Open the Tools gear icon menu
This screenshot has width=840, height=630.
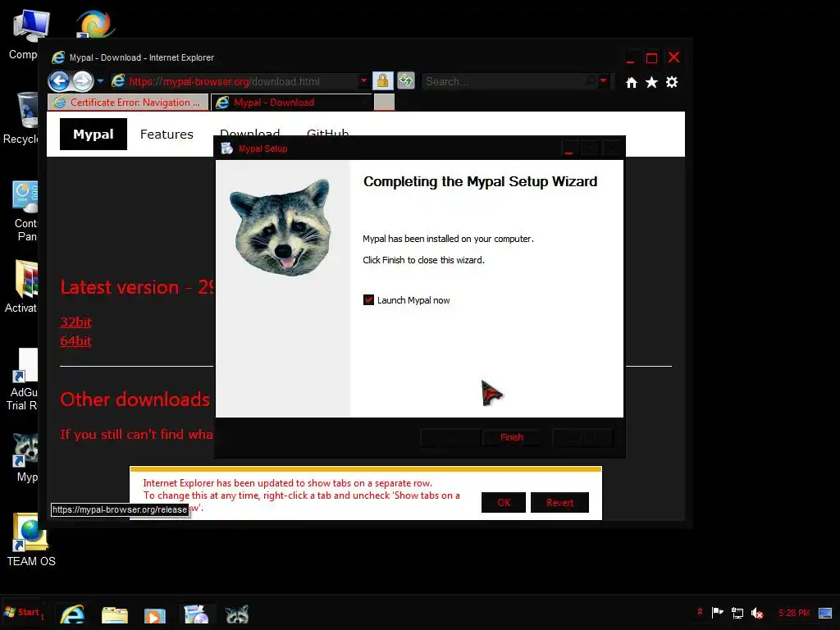tap(672, 82)
